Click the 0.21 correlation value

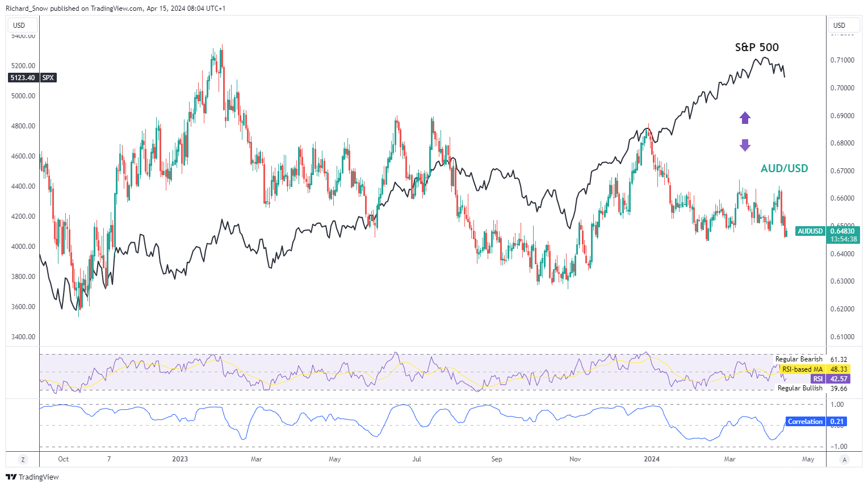[x=837, y=422]
